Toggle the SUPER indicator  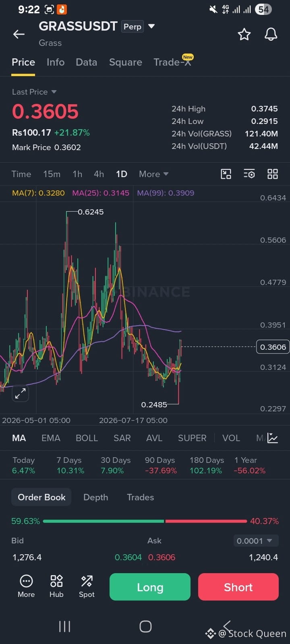192,438
